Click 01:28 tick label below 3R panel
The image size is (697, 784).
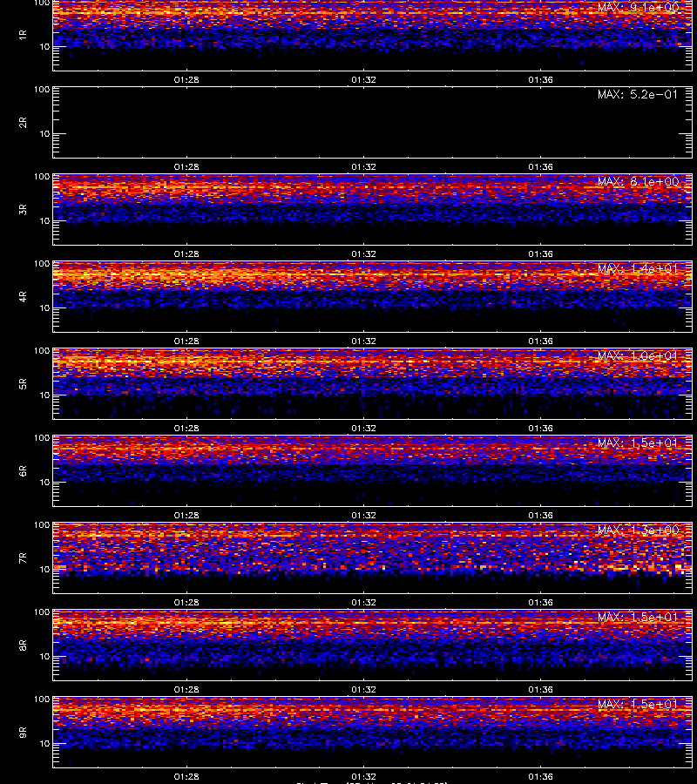186,254
